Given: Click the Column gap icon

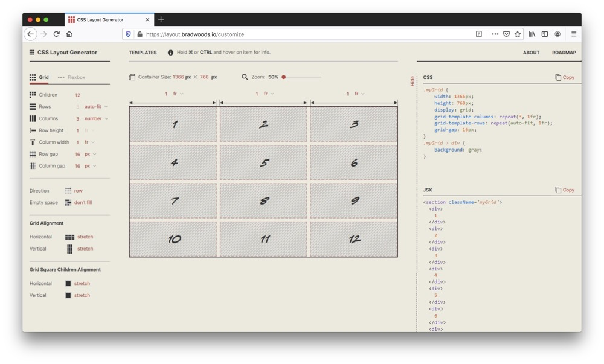Looking at the screenshot, I should [x=33, y=166].
